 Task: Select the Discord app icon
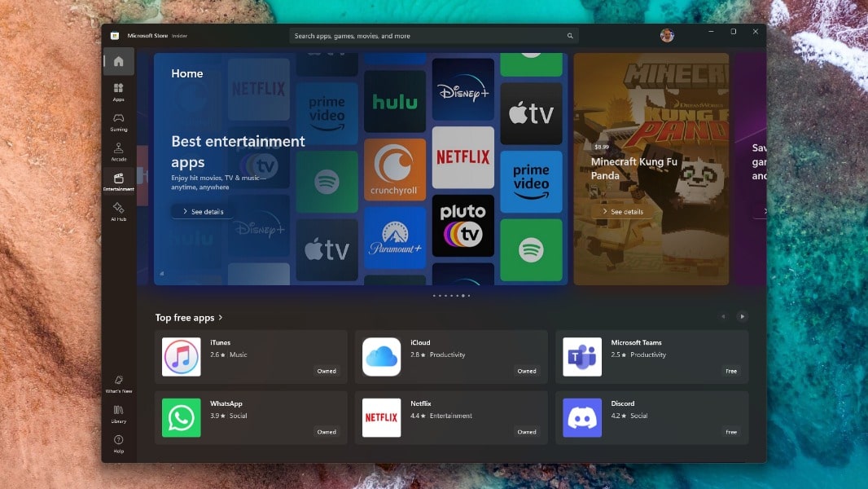581,417
